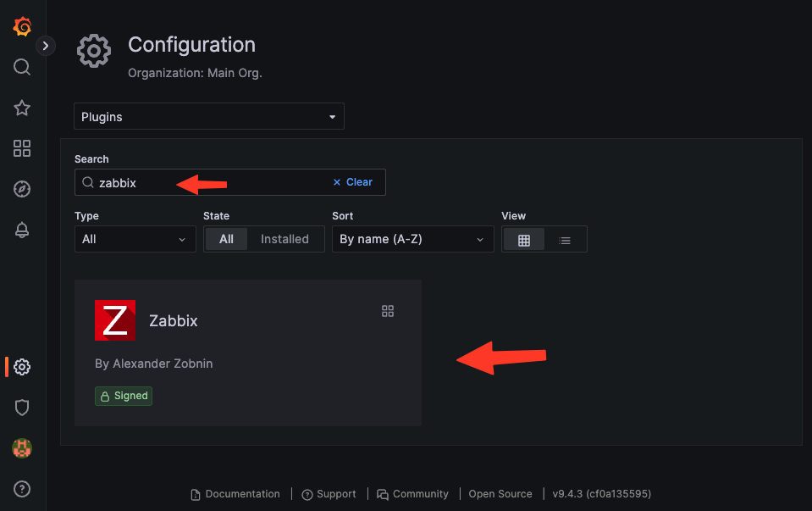Open the Type filter dropdown
The width and height of the screenshot is (812, 511).
[135, 239]
